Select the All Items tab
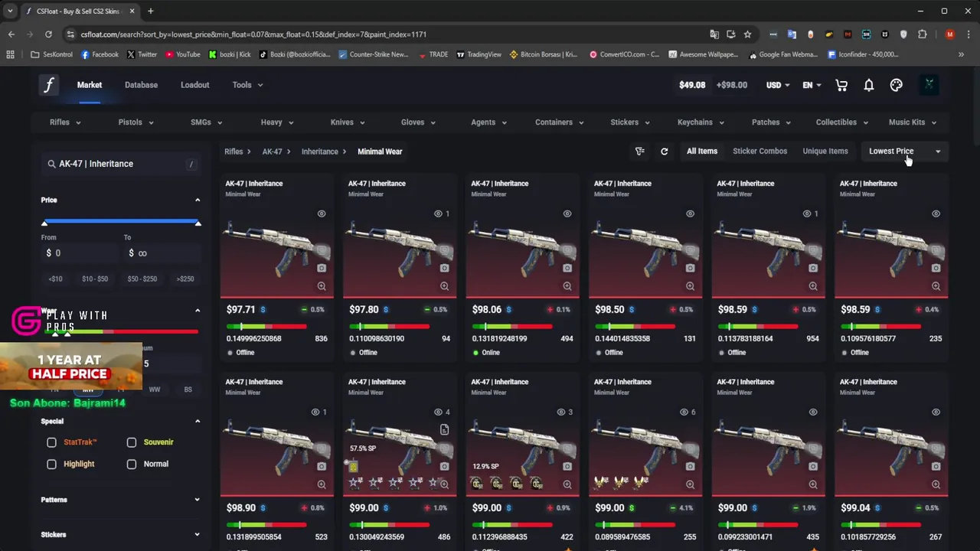Screen dimensions: 980x551 [x=702, y=152]
